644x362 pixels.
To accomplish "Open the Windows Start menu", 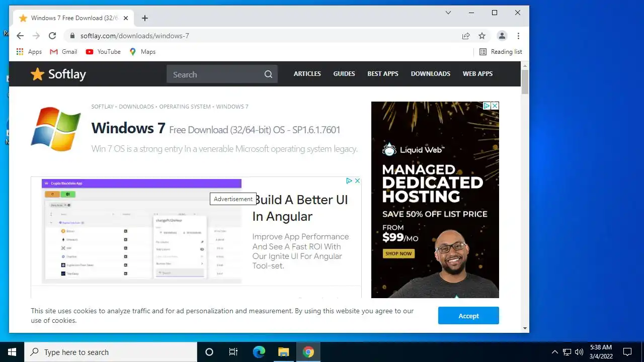I will [12, 352].
